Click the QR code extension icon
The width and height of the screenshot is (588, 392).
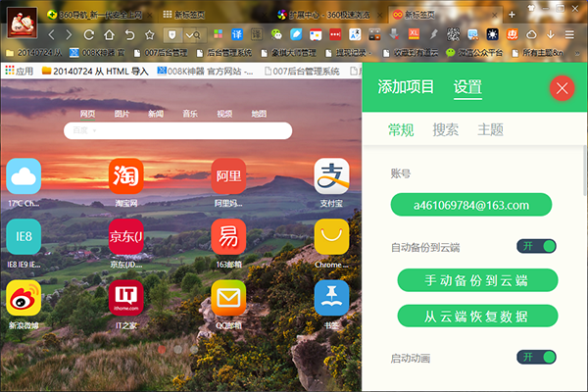pyautogui.click(x=453, y=35)
